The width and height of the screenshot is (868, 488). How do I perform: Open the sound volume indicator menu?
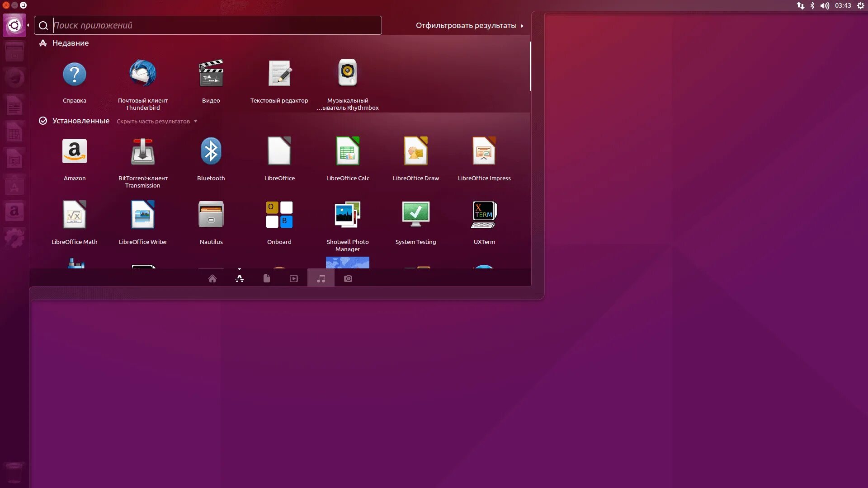825,6
